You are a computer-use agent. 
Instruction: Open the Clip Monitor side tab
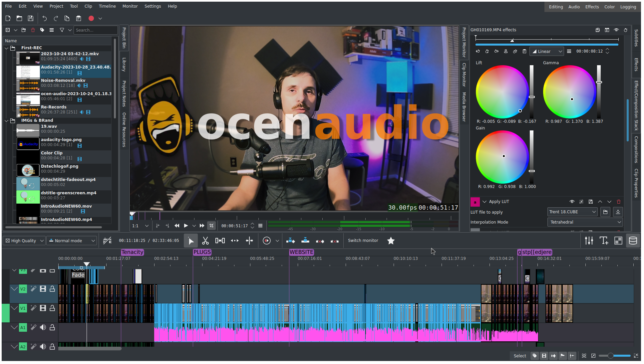pos(464,75)
